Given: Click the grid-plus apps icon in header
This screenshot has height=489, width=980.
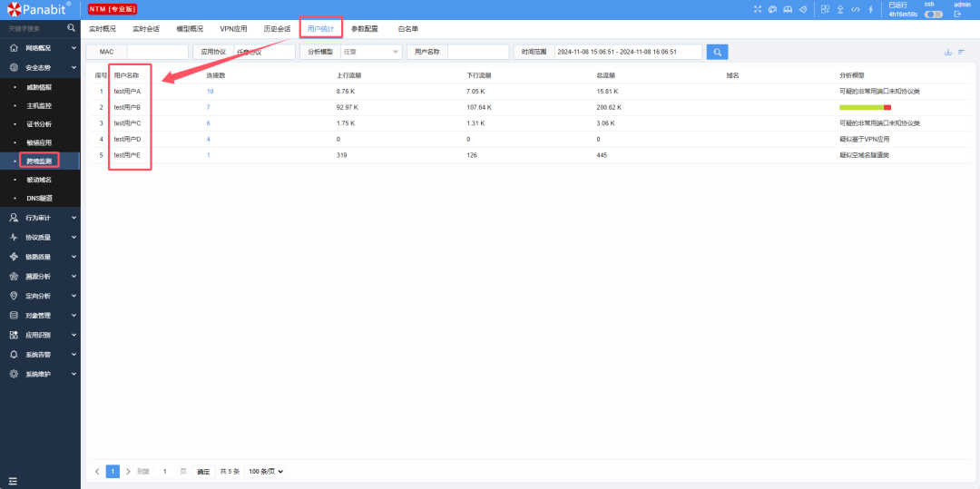Looking at the screenshot, I should point(825,9).
